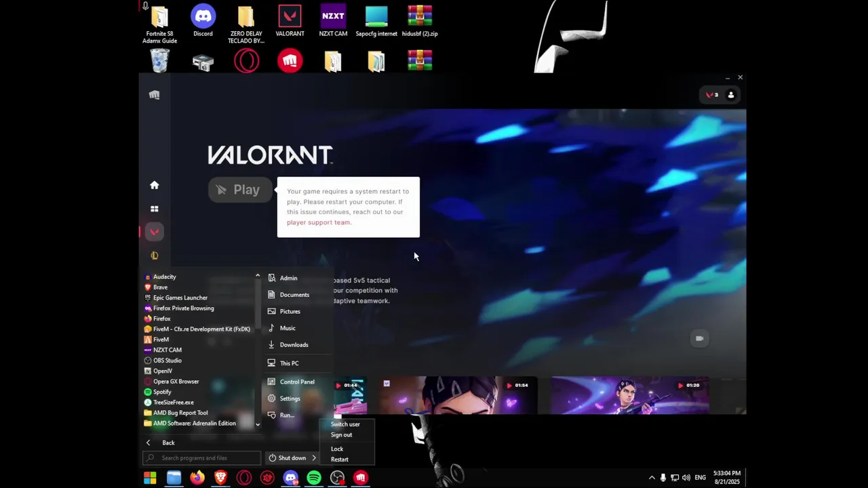The image size is (868, 488).
Task: Click the video camera icon over the background
Action: (x=699, y=338)
